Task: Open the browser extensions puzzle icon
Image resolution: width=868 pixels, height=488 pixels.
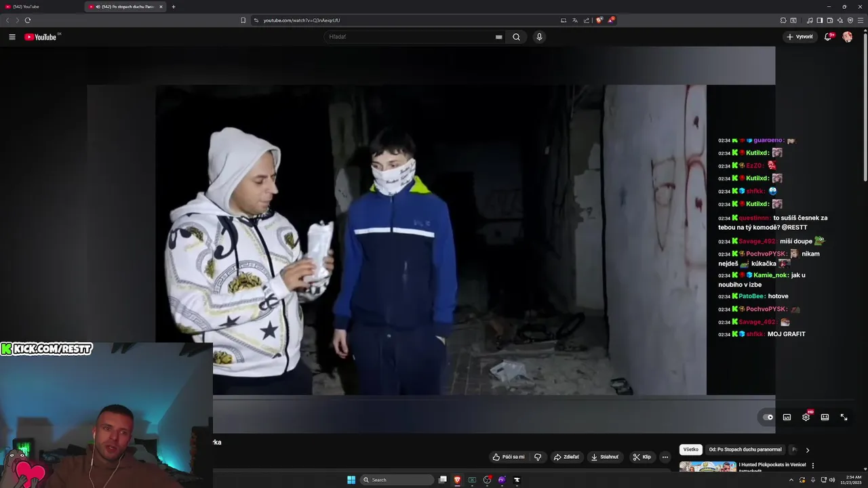Action: point(783,20)
